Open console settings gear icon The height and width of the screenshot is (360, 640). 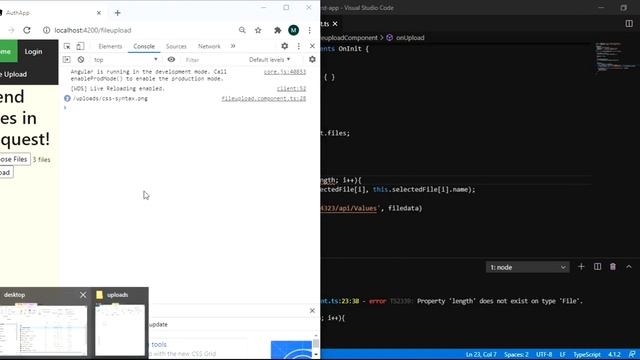point(312,60)
